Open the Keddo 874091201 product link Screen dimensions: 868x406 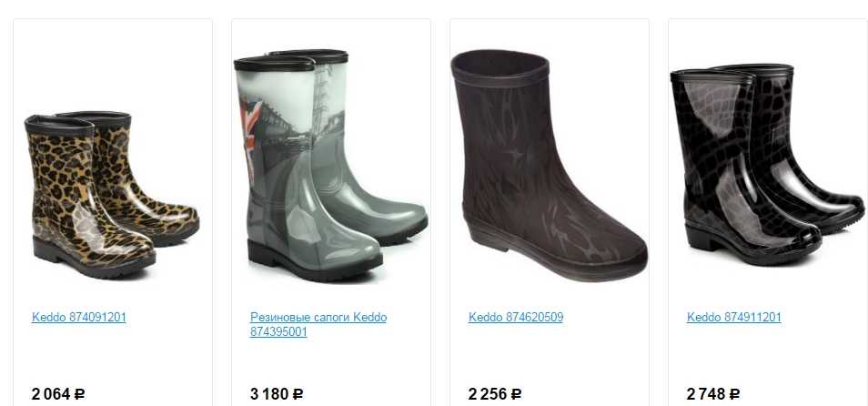[78, 318]
